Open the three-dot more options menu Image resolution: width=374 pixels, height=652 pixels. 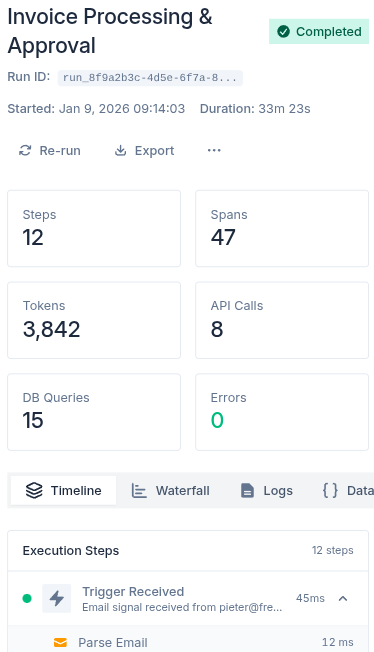(x=214, y=150)
